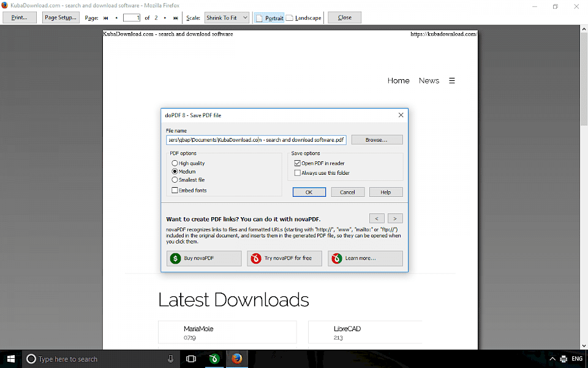Screen dimensions: 588x368
Task: Uncheck Open PDF in reader
Action: (x=319, y=163)
